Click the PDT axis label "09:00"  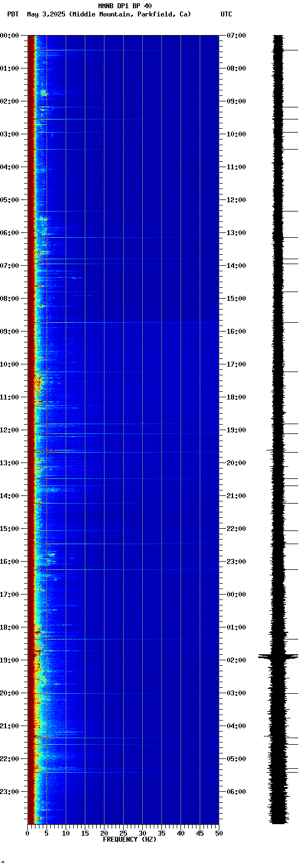click(x=9, y=332)
